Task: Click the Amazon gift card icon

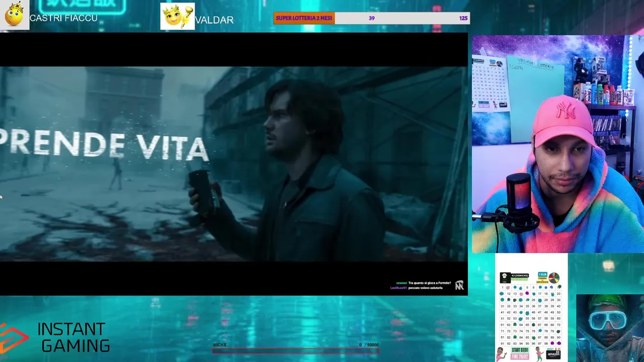Action: 553,354
